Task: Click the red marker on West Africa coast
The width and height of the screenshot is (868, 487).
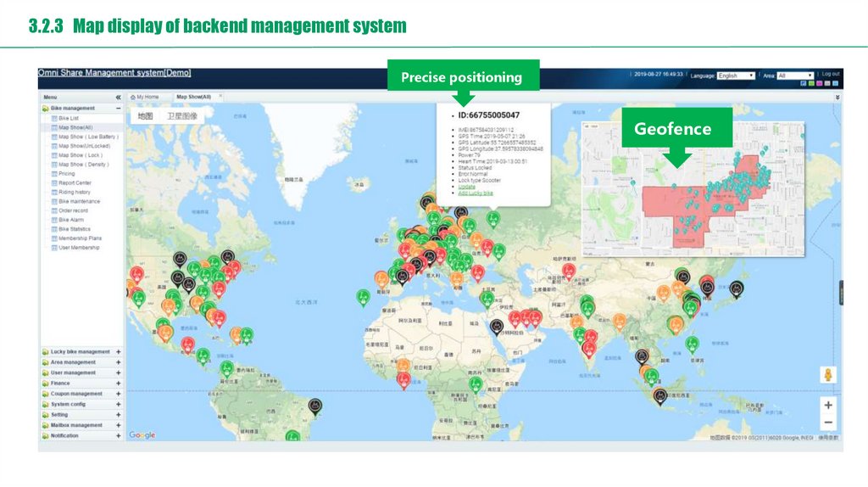Action: (x=403, y=381)
